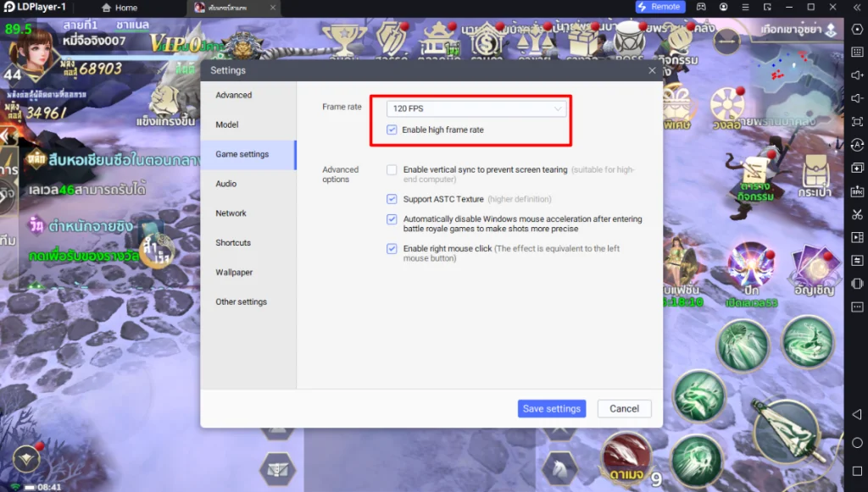
Task: Toggle Enable right mouse click checkbox
Action: (x=392, y=249)
